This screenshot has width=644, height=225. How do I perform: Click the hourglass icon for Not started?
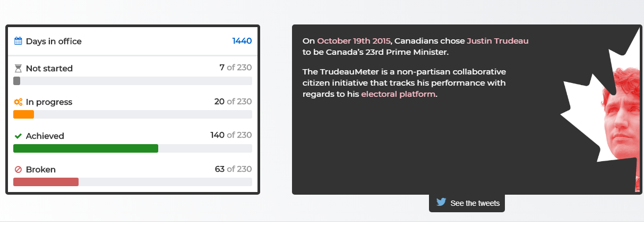[x=18, y=68]
